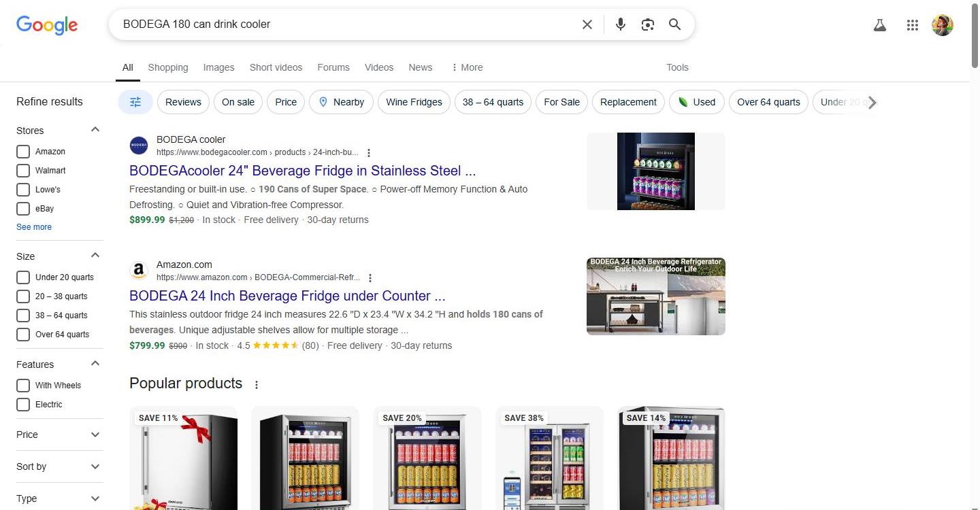Check the Under 20 quarts size filter
The width and height of the screenshot is (980, 510).
[x=23, y=277]
